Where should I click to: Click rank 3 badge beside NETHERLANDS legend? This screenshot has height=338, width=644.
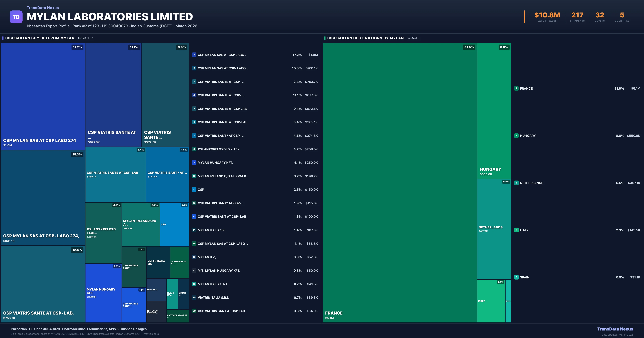click(516, 183)
